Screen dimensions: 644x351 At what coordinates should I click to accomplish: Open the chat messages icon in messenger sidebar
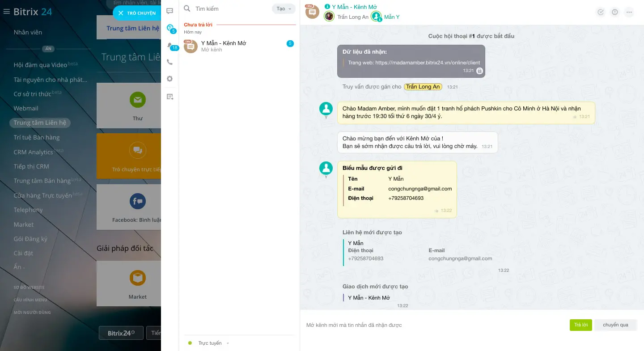coord(169,11)
